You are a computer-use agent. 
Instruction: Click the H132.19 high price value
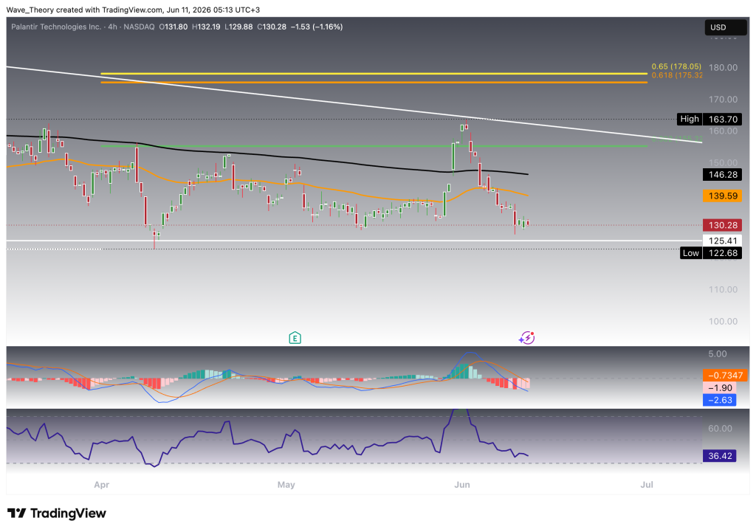tap(206, 27)
